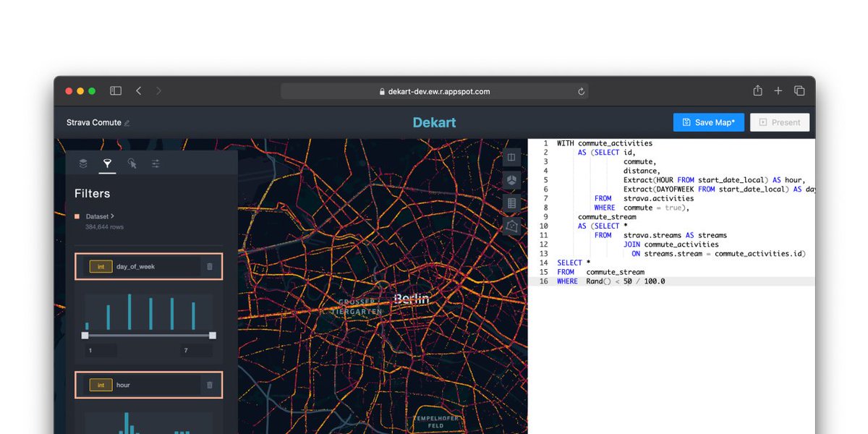868x434 pixels.
Task: Open the Layers tab in side panel
Action: click(83, 163)
